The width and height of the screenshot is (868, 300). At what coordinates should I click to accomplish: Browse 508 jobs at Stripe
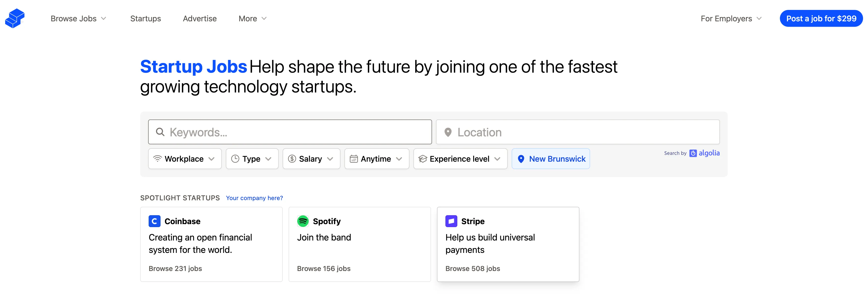point(473,268)
